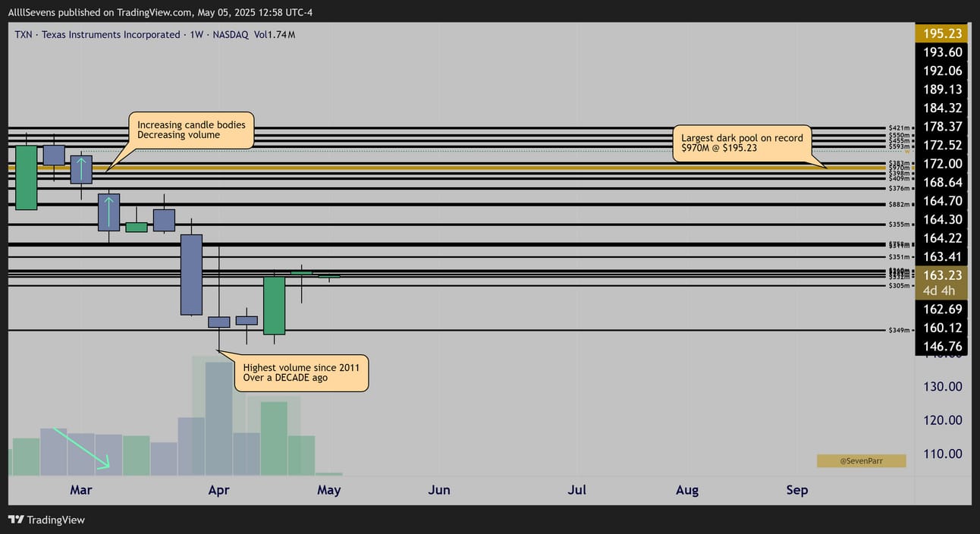The height and width of the screenshot is (534, 980).
Task: Click the @SevenParr gold tag
Action: pos(861,460)
